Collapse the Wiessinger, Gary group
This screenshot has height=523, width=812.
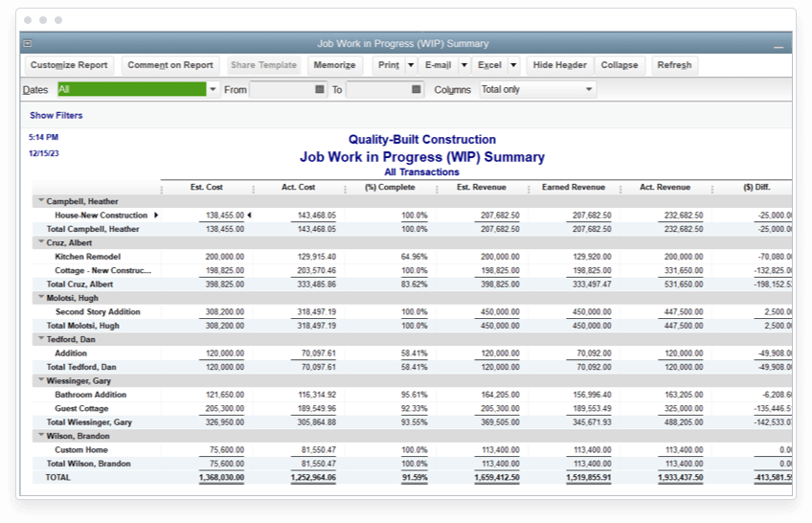coord(40,380)
